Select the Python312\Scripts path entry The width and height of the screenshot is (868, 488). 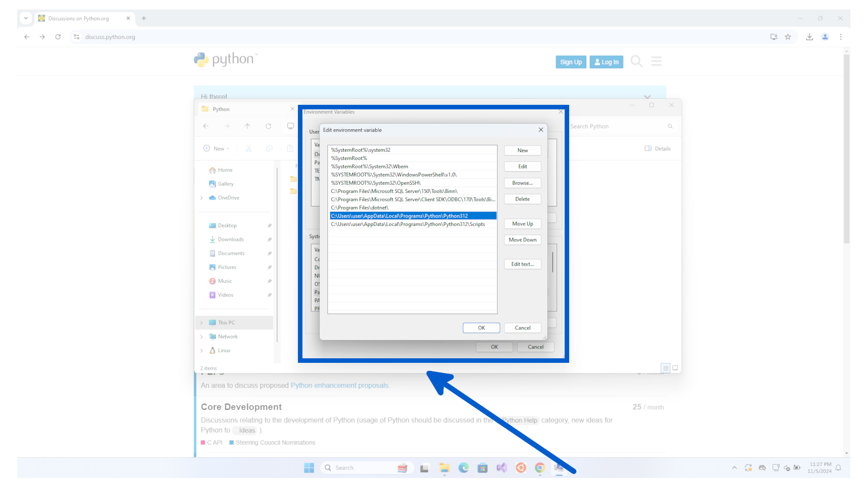coord(408,224)
